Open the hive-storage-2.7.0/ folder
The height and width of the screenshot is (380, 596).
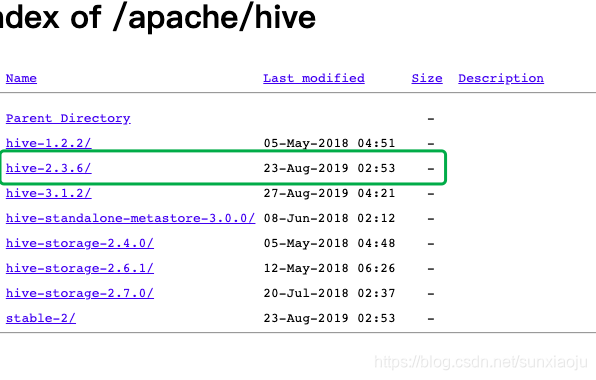(80, 293)
